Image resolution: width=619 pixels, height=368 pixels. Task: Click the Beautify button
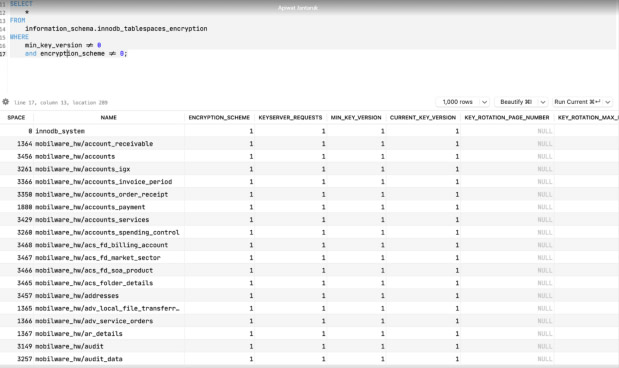[516, 102]
